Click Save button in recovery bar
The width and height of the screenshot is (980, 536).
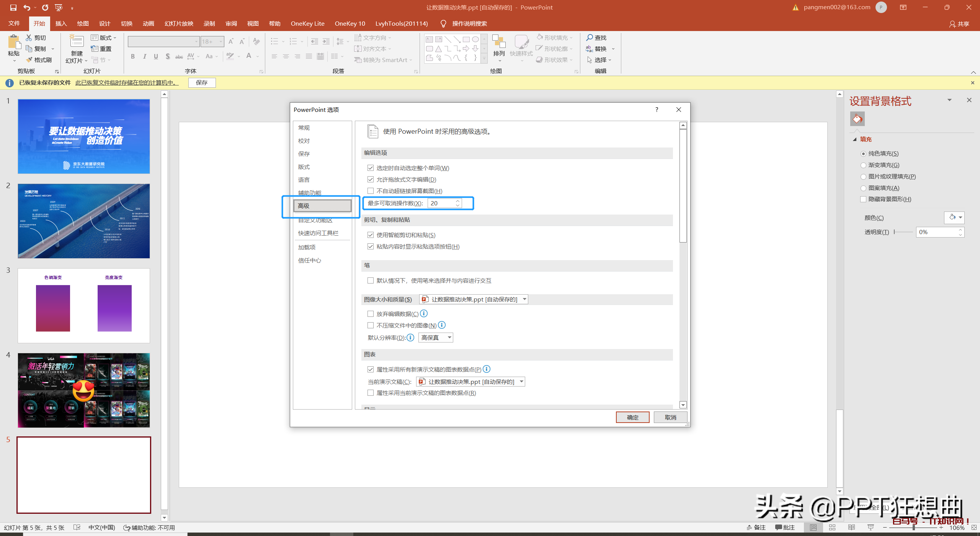tap(202, 82)
